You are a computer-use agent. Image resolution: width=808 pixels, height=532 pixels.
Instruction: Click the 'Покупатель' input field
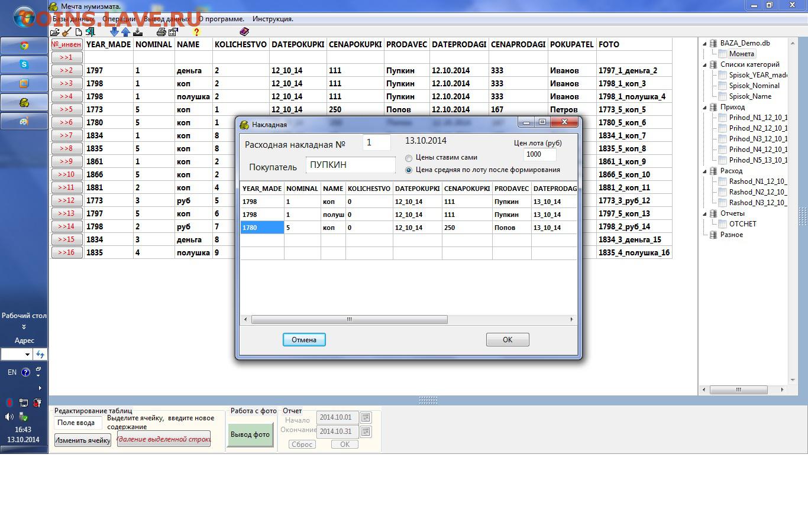(x=350, y=166)
